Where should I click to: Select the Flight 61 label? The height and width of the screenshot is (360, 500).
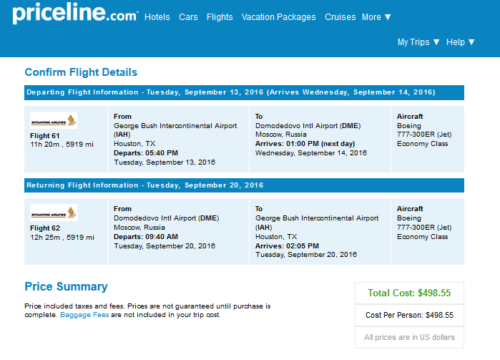[x=45, y=136]
